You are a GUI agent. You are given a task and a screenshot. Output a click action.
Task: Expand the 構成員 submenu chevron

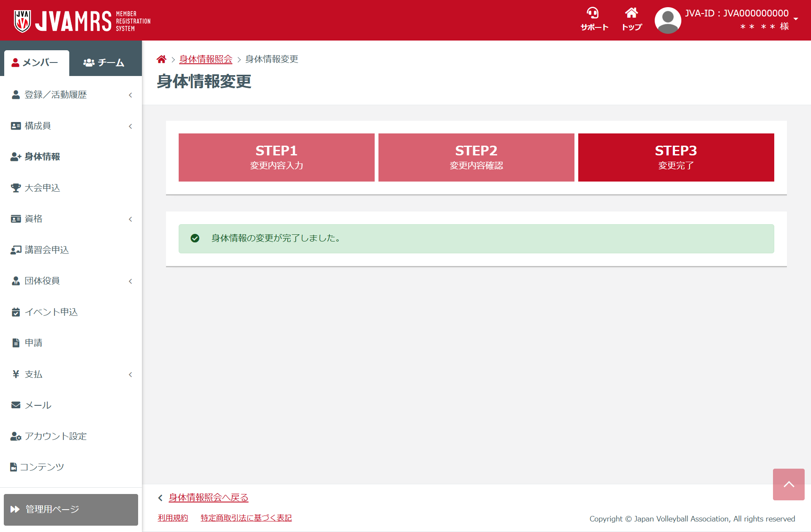131,126
